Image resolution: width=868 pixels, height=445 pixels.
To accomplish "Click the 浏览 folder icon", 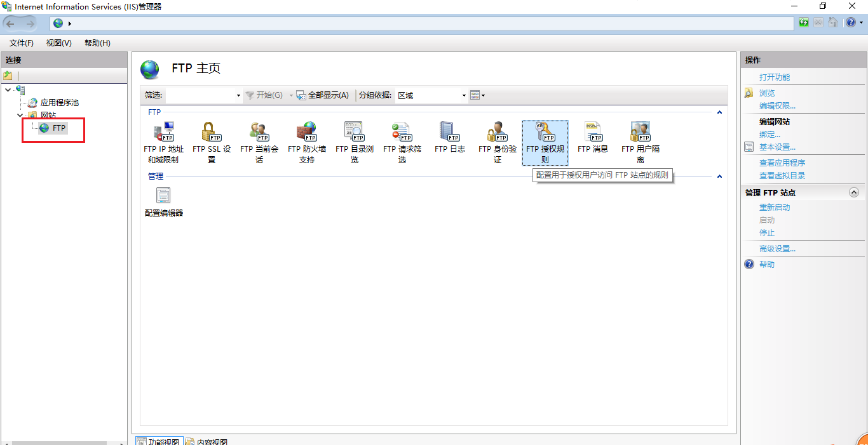I will click(749, 93).
